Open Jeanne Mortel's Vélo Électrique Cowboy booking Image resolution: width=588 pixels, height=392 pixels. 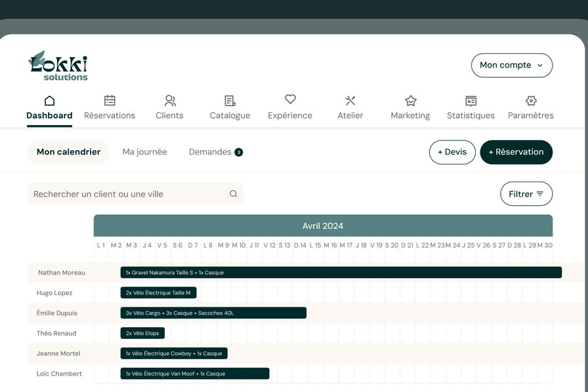(174, 353)
